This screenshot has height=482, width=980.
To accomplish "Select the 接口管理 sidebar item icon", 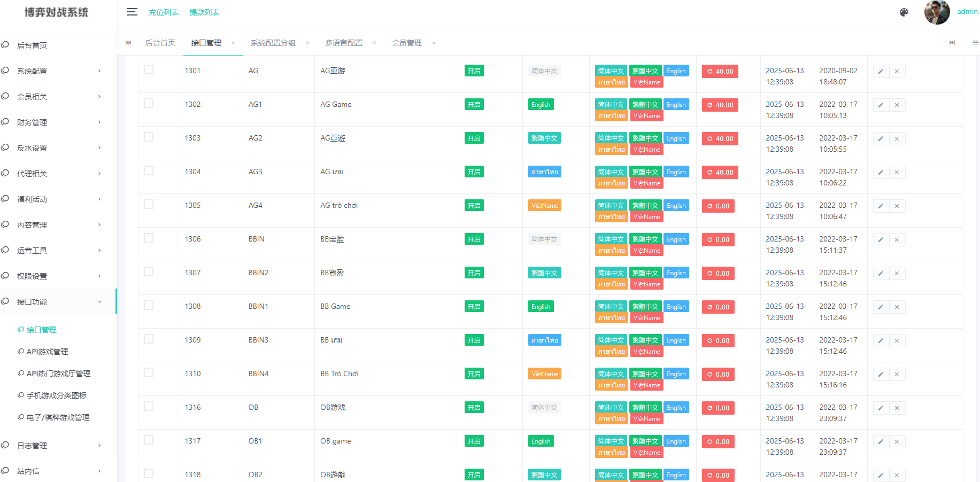I will (x=20, y=330).
